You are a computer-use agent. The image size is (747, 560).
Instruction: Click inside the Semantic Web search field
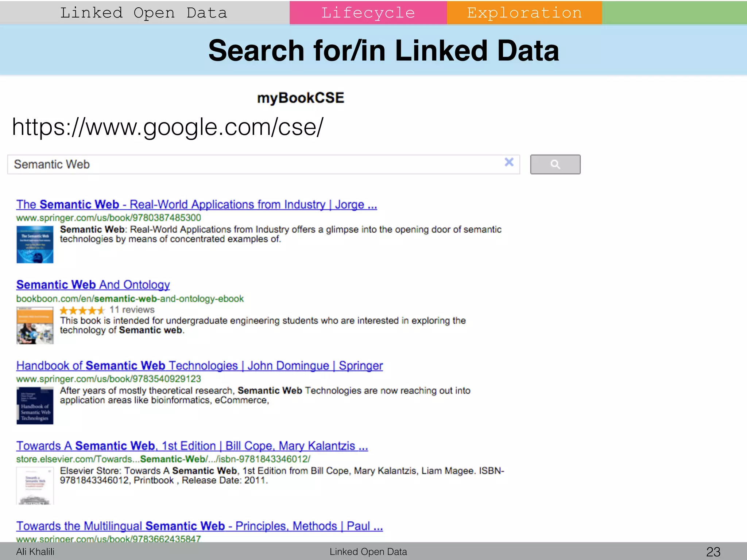click(255, 164)
